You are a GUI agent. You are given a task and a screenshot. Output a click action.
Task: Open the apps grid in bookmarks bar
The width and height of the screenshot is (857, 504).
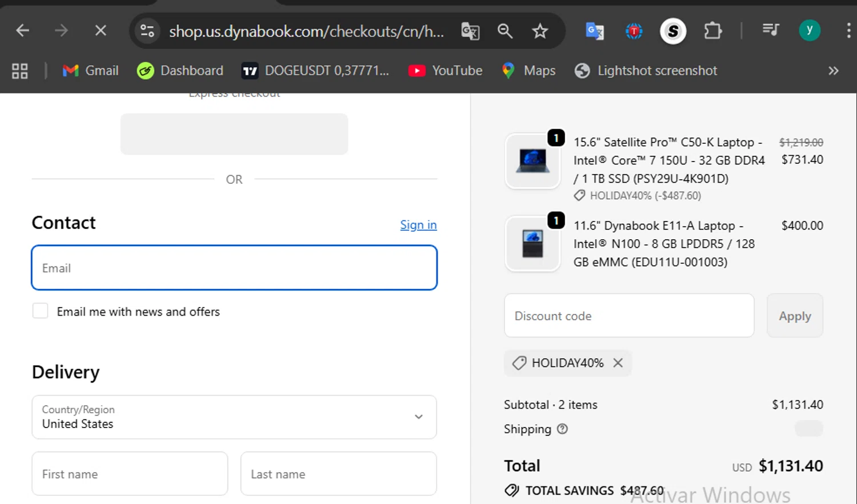pyautogui.click(x=20, y=71)
